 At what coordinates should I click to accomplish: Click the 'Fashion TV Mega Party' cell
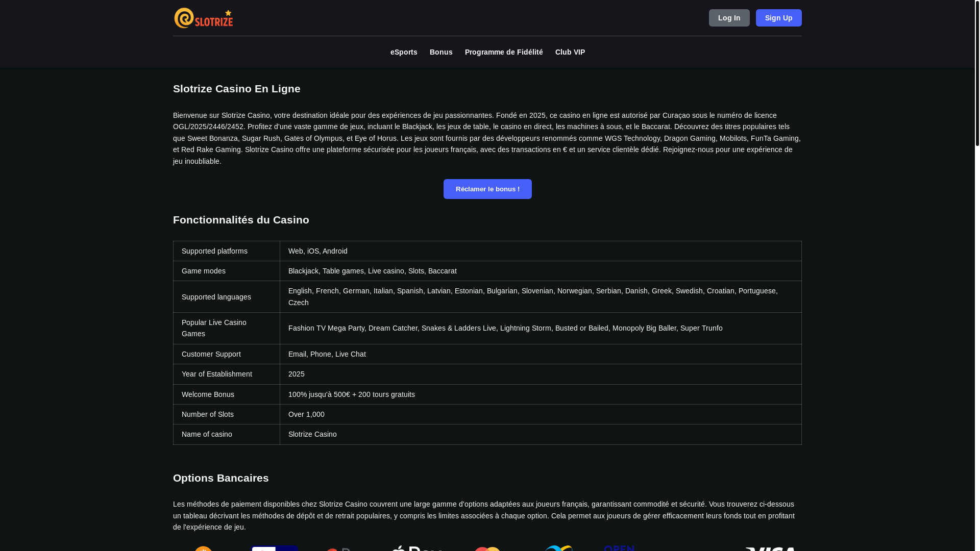pyautogui.click(x=541, y=328)
